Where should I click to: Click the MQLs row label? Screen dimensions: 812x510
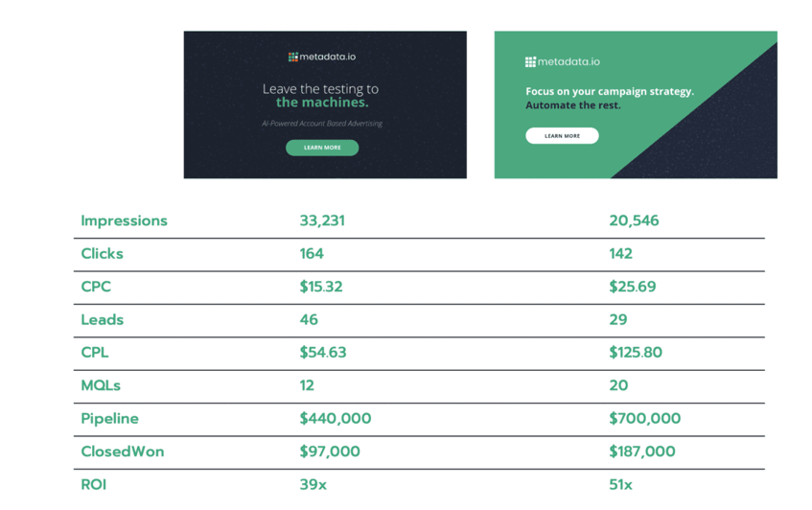click(101, 385)
